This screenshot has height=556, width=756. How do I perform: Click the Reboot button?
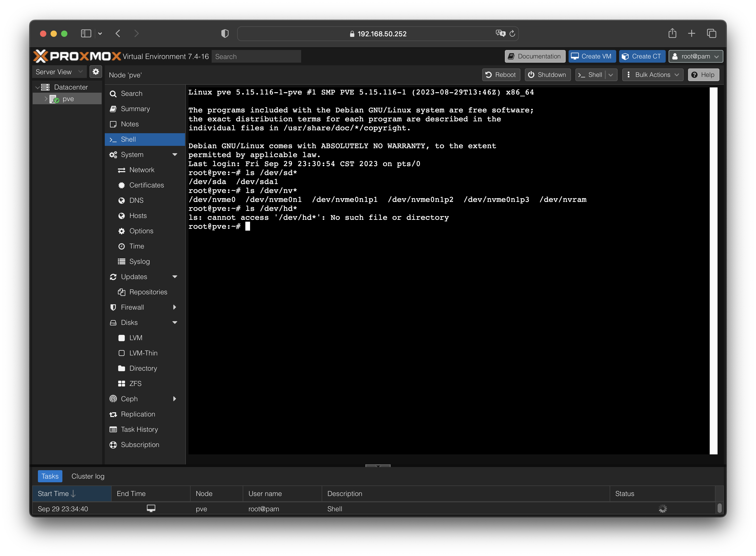(x=501, y=75)
